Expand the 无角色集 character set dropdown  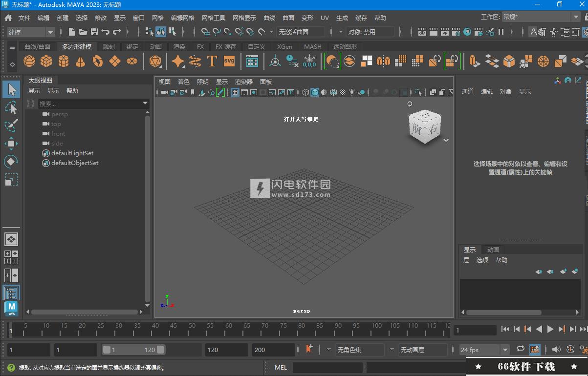click(328, 350)
